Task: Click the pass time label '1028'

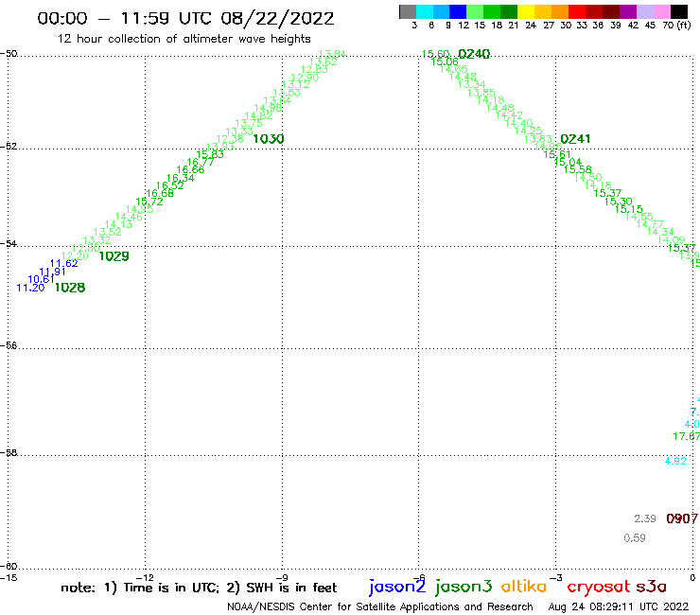Action: point(70,288)
